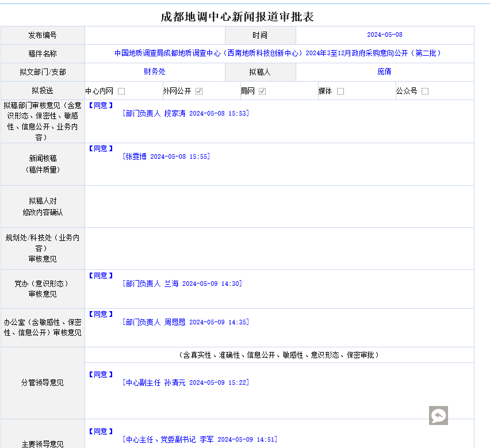Click the 拟稿部门审核意见 label cell
Screen dimensions: 490x448
(43, 121)
